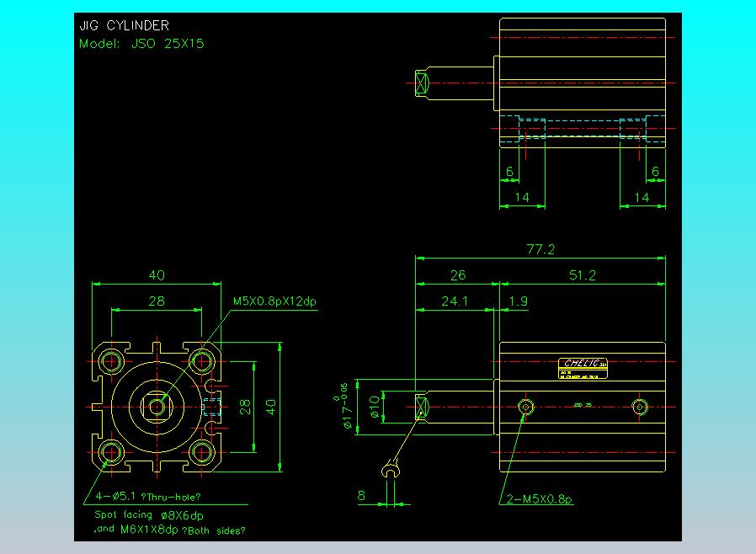Screen dimensions: 756x554
Task: Click the vertical rotated 28 dimension text
Action: pos(245,407)
